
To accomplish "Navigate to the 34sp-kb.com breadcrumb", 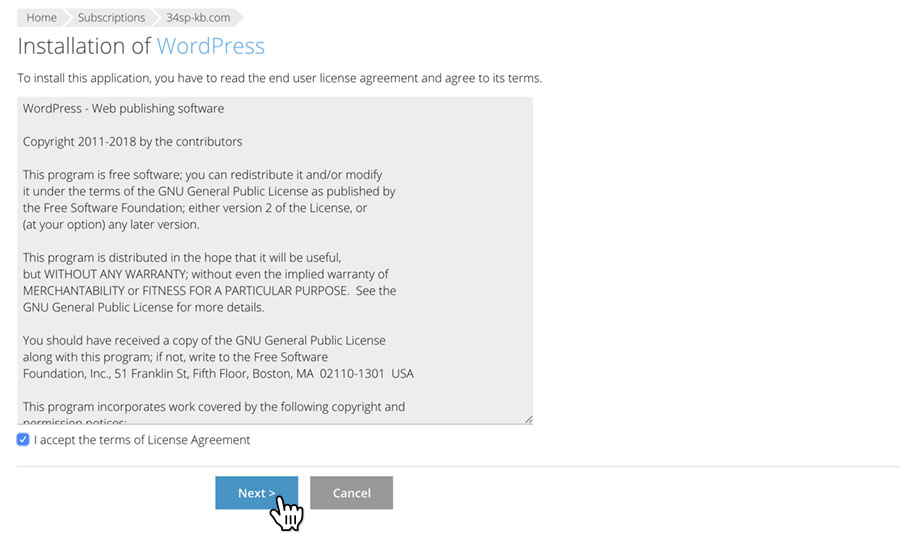I will click(198, 18).
